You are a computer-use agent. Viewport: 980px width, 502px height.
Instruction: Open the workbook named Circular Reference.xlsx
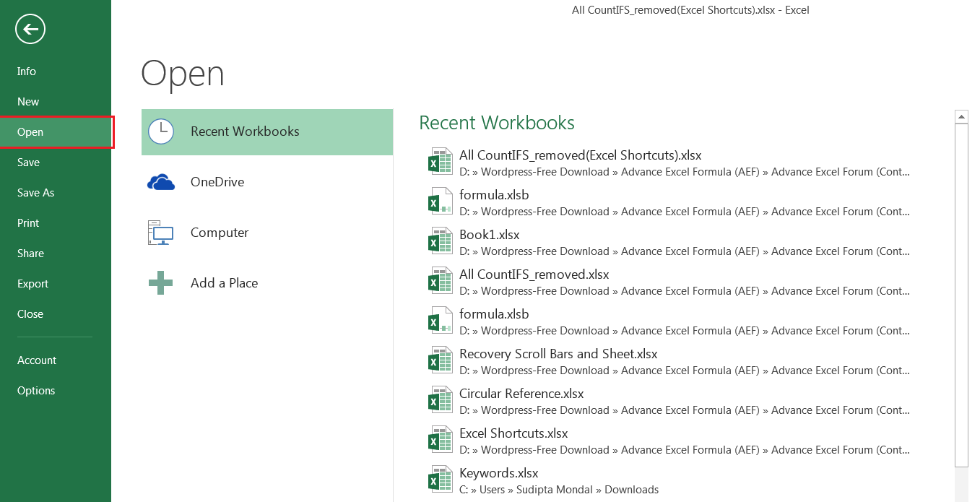tap(521, 394)
